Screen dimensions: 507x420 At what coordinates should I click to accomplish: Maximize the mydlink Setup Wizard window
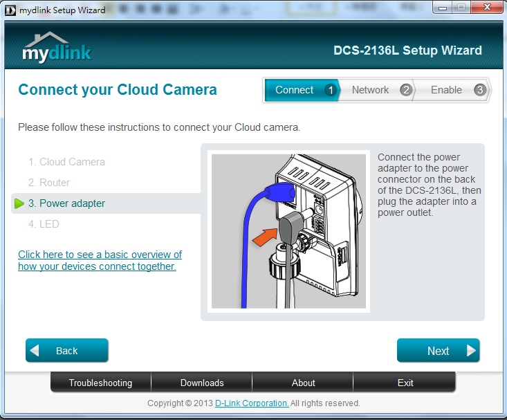pyautogui.click(x=461, y=8)
